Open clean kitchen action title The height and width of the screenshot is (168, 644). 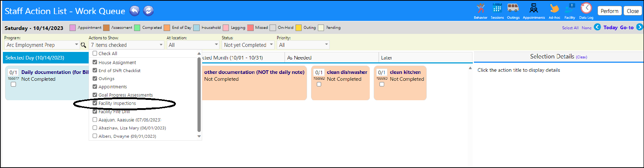[x=405, y=72]
